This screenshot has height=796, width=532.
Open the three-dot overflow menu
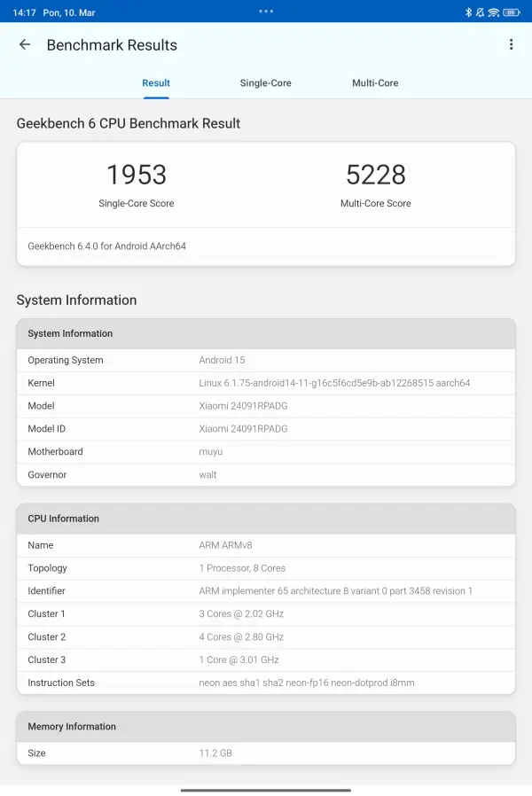pyautogui.click(x=511, y=43)
